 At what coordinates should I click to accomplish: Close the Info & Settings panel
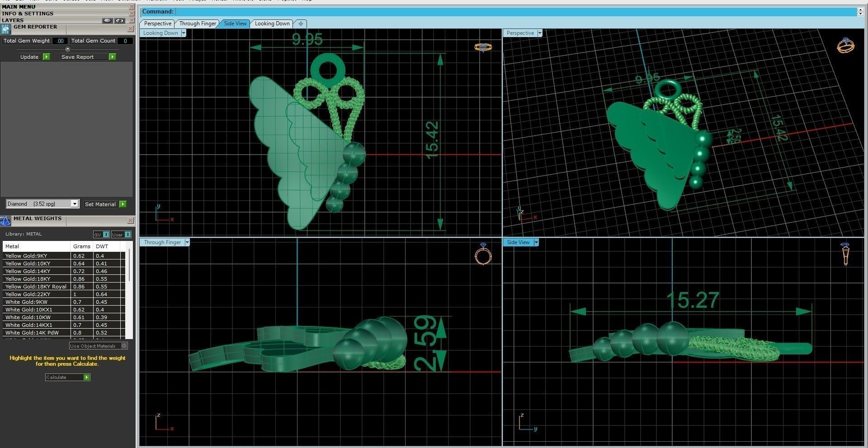(132, 14)
